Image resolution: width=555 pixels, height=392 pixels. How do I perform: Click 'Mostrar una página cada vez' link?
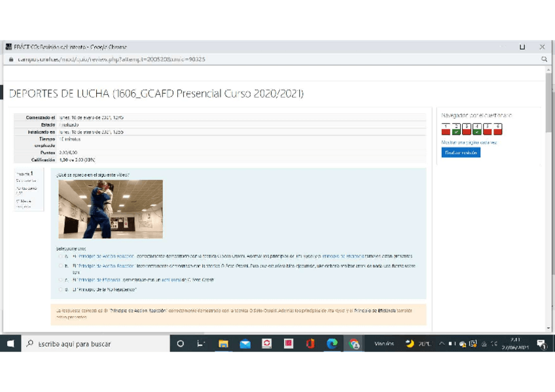(469, 142)
